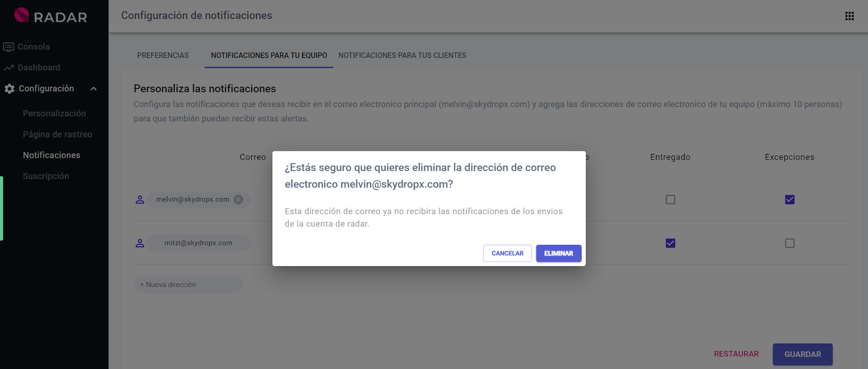Click the Consola sidebar icon
Screen dimensions: 868x369
pos(9,47)
